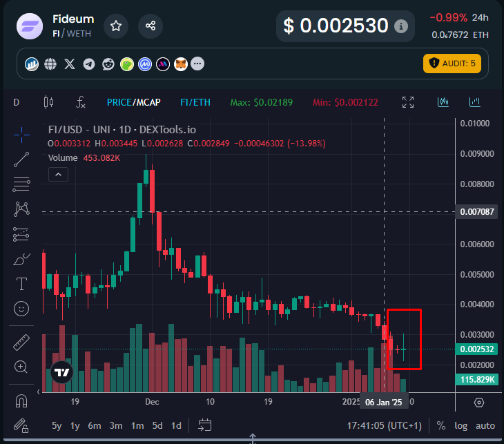This screenshot has width=504, height=444.
Task: Open the CoinMarketCap link icon
Action: tap(145, 64)
